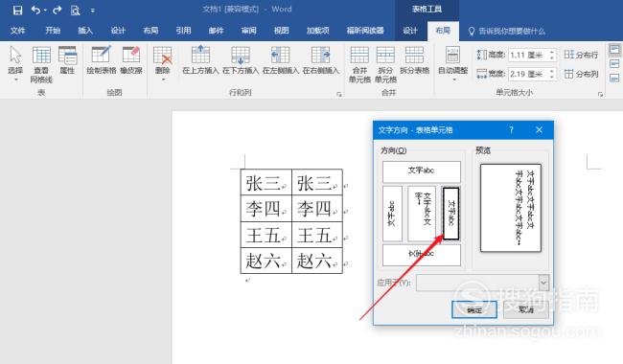Open the 引用 ribbon tab

click(183, 31)
